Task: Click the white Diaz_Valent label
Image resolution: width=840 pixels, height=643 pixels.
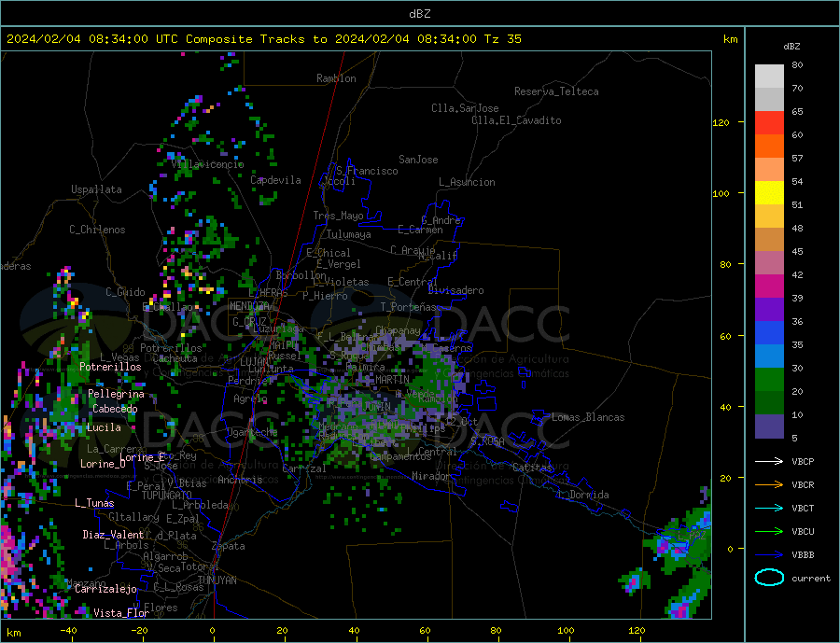Action: [x=113, y=535]
